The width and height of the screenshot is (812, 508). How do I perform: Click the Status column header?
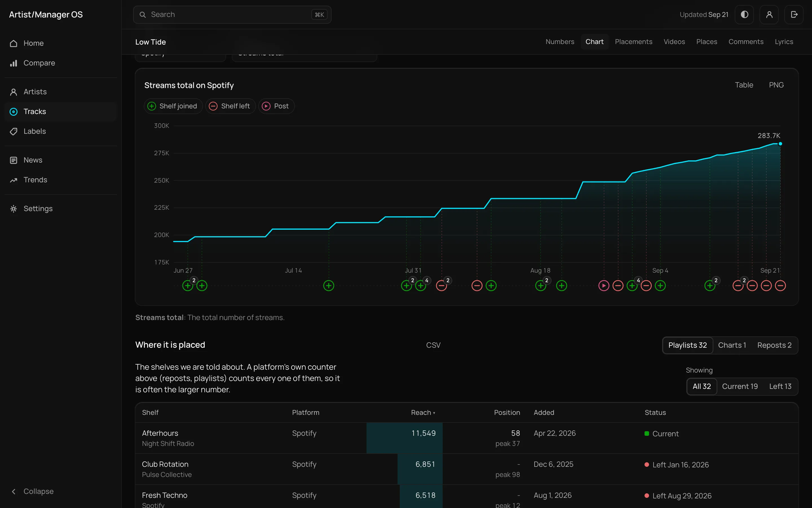click(x=655, y=413)
